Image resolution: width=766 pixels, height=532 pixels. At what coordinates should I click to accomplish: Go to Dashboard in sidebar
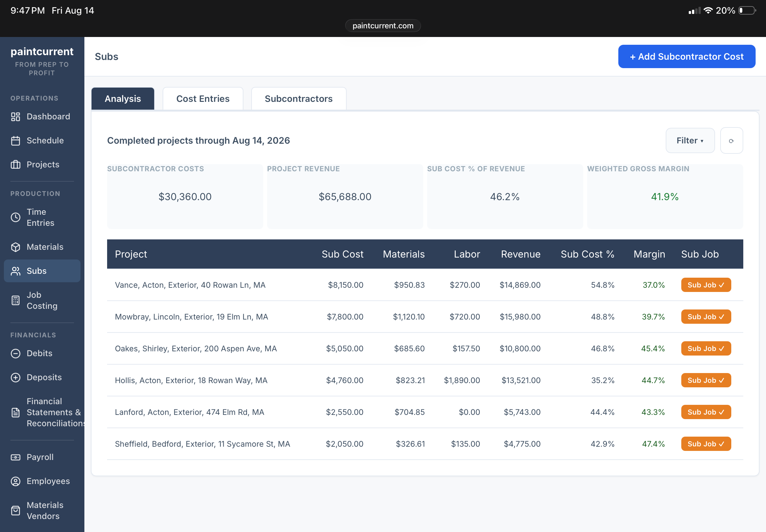[x=42, y=117]
